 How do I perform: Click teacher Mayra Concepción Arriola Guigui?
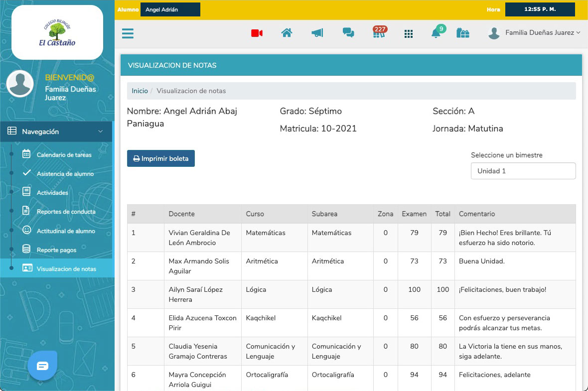(x=197, y=380)
